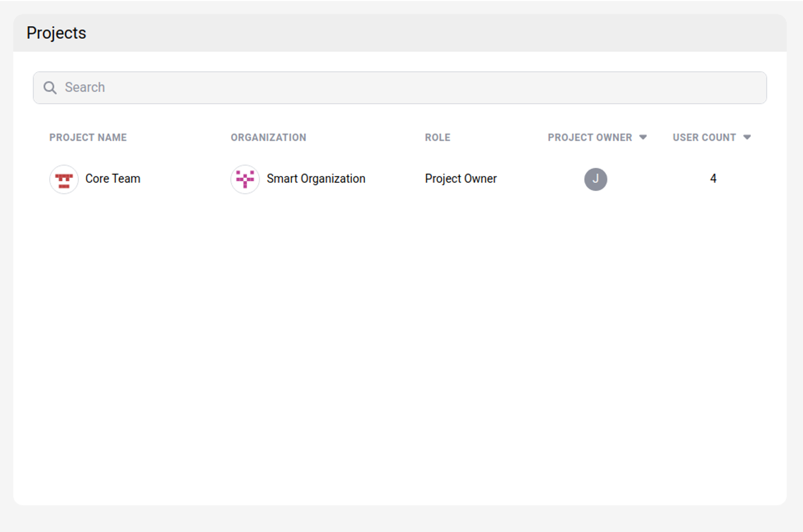Screen dimensions: 803x532
Task: Click the magnifying glass search icon
Action: [x=50, y=88]
